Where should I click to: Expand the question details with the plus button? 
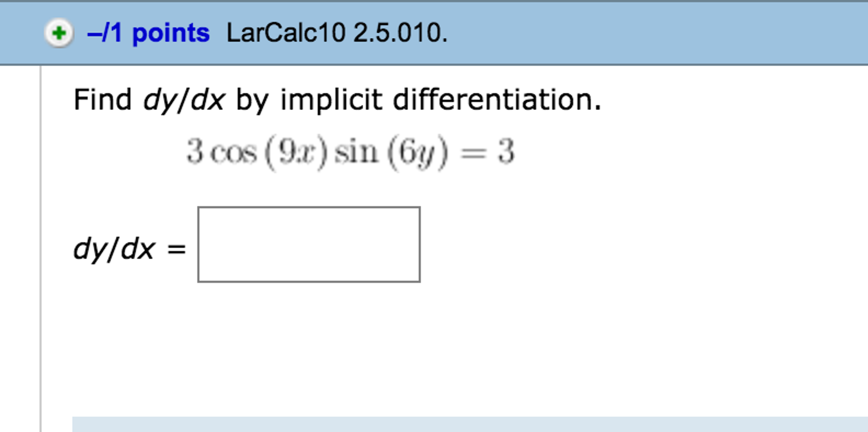(x=59, y=33)
